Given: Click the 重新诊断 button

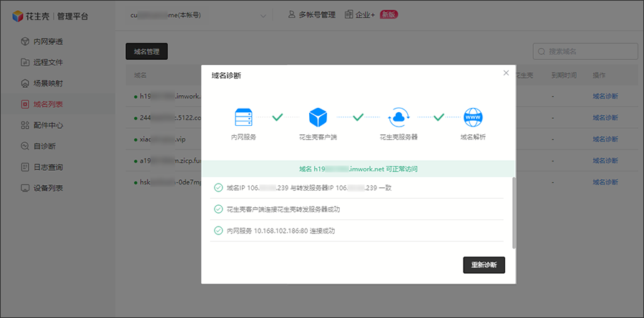Looking at the screenshot, I should pos(484,265).
